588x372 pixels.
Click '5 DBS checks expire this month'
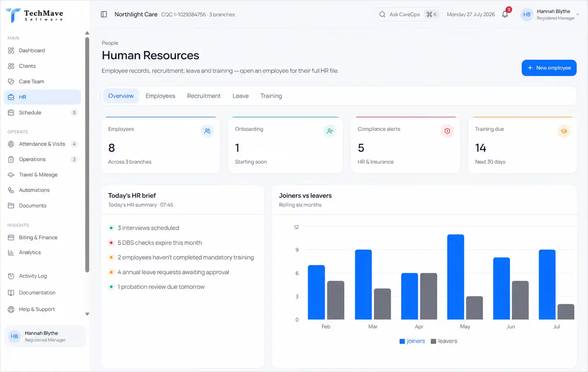(x=160, y=243)
